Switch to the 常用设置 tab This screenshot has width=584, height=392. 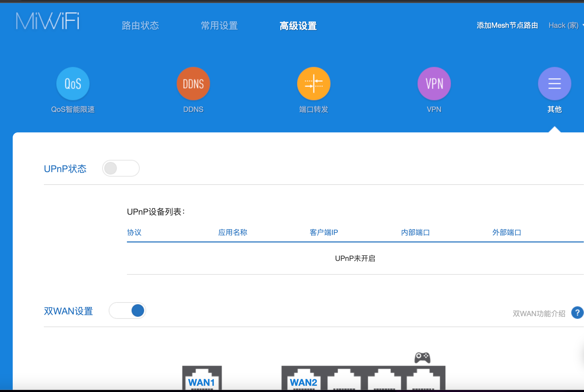219,26
